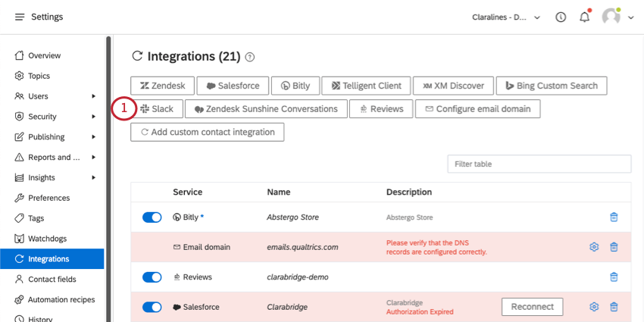Screen dimensions: 644x322
Task: Click emails.qualtrics.com name cell
Action: coord(303,247)
